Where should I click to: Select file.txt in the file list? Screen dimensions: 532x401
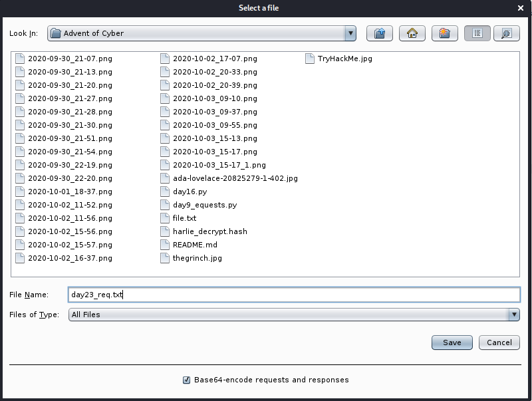(184, 218)
